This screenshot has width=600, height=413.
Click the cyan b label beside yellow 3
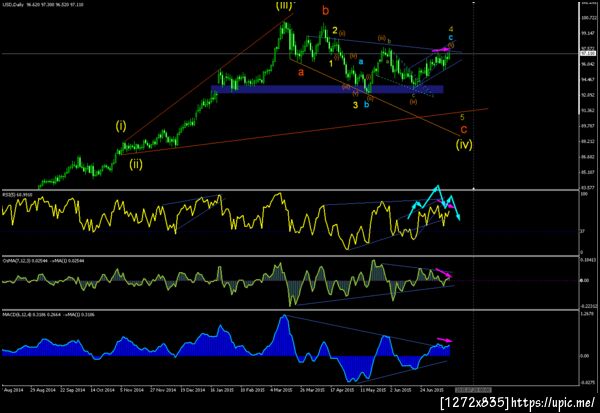click(x=366, y=105)
